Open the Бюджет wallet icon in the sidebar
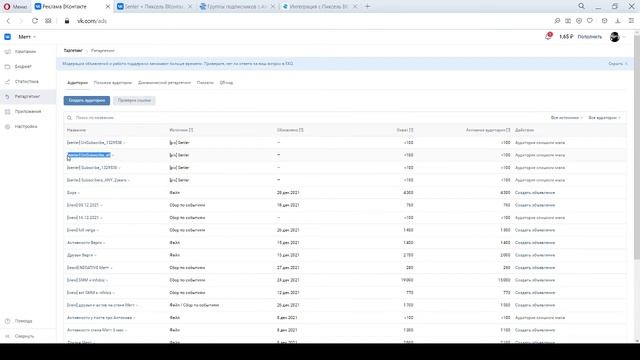 (x=7, y=67)
